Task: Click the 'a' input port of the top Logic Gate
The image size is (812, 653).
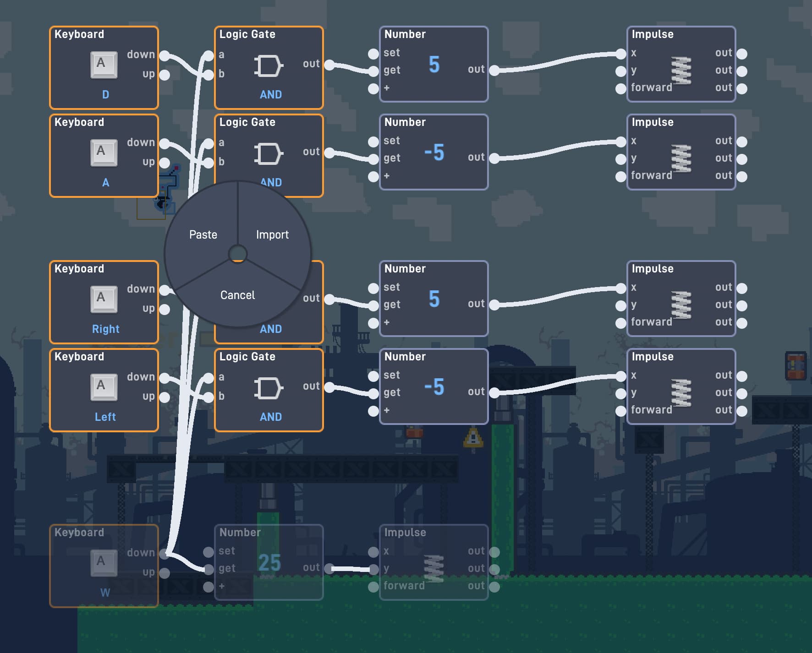Action: coord(208,56)
